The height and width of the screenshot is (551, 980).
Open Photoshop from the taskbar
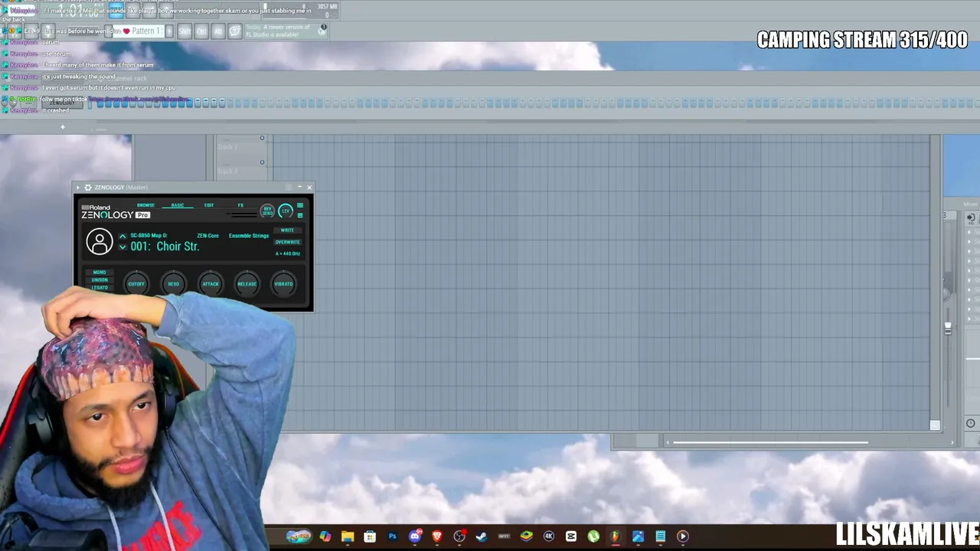393,536
